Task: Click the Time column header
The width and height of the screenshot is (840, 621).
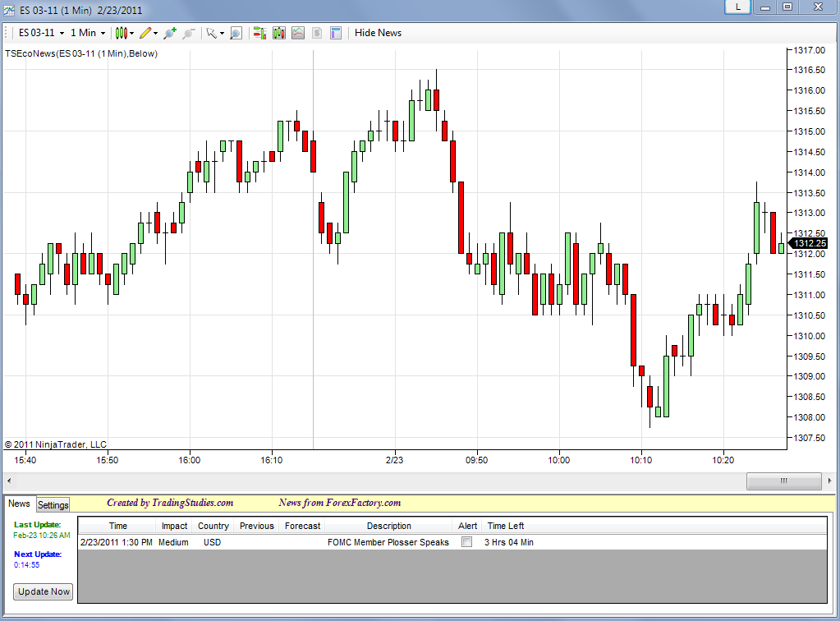Action: [x=118, y=526]
